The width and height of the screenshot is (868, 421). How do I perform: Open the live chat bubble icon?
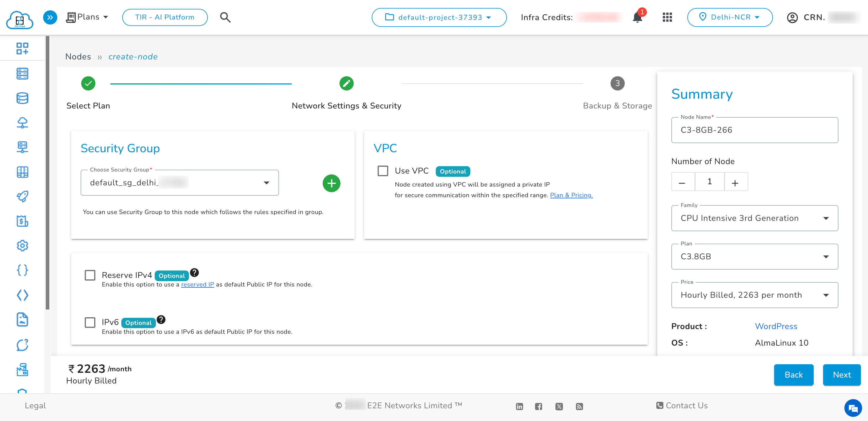coord(853,409)
